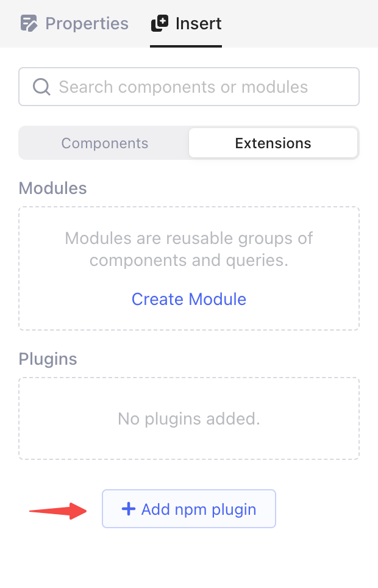Click the 'No plugins added.' message
378x588 pixels.
(189, 418)
